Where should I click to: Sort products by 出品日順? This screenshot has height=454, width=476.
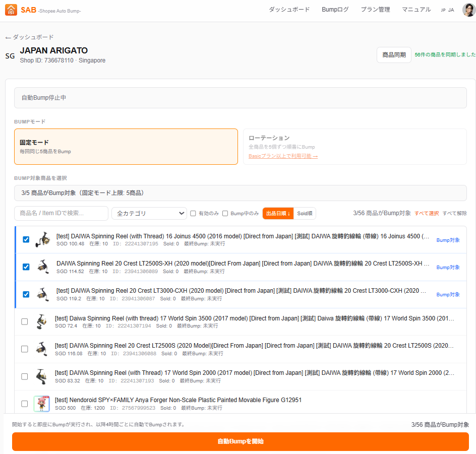(x=278, y=214)
